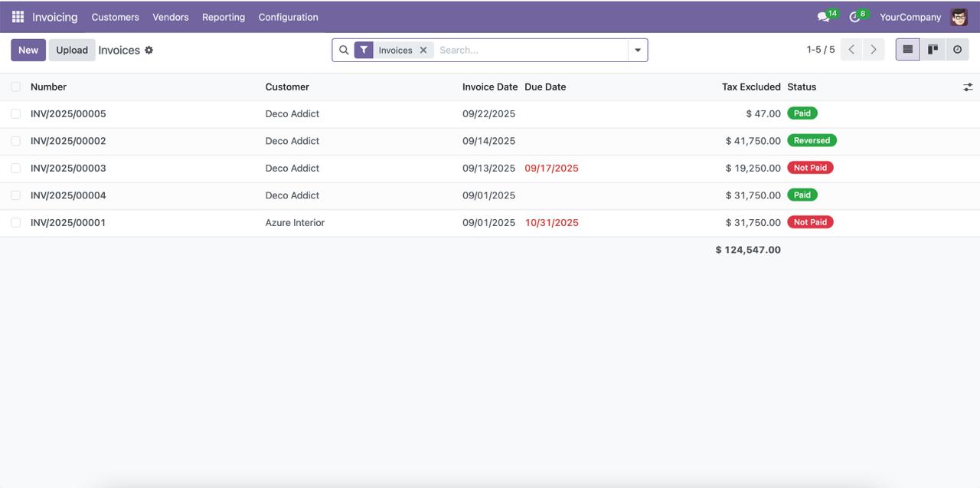This screenshot has height=488, width=980.
Task: Open the YourCompany switcher
Action: (910, 17)
